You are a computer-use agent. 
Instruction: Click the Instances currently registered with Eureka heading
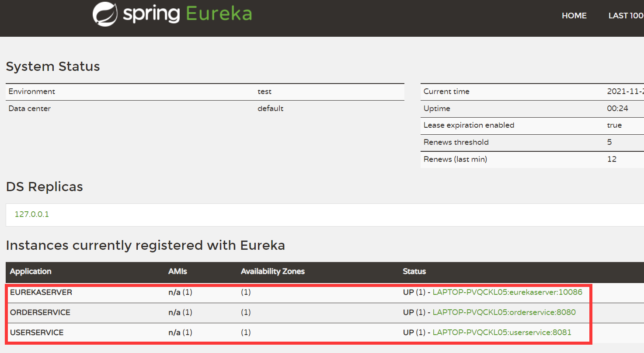(x=146, y=245)
